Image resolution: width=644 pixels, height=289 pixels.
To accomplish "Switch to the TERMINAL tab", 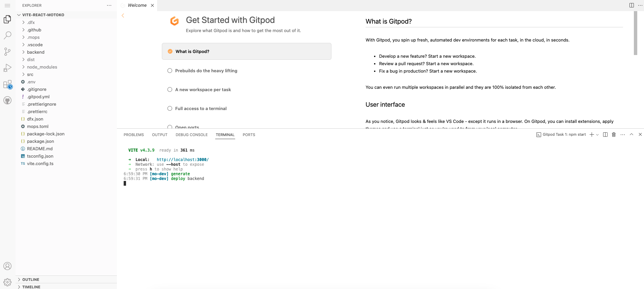I will [225, 135].
